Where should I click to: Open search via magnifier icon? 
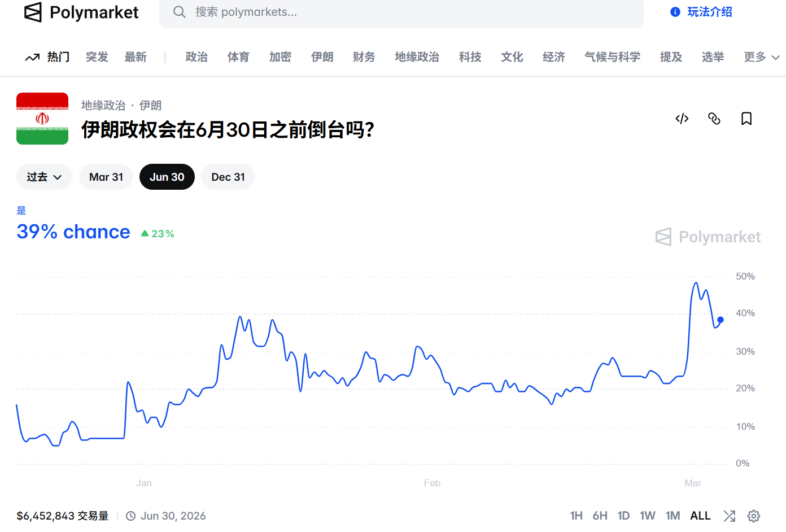(179, 12)
